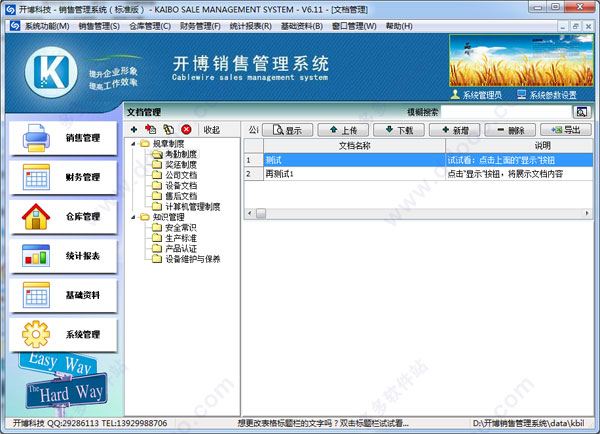
Task: Open 系统管理 gear icon in sidebar
Action: click(x=36, y=334)
